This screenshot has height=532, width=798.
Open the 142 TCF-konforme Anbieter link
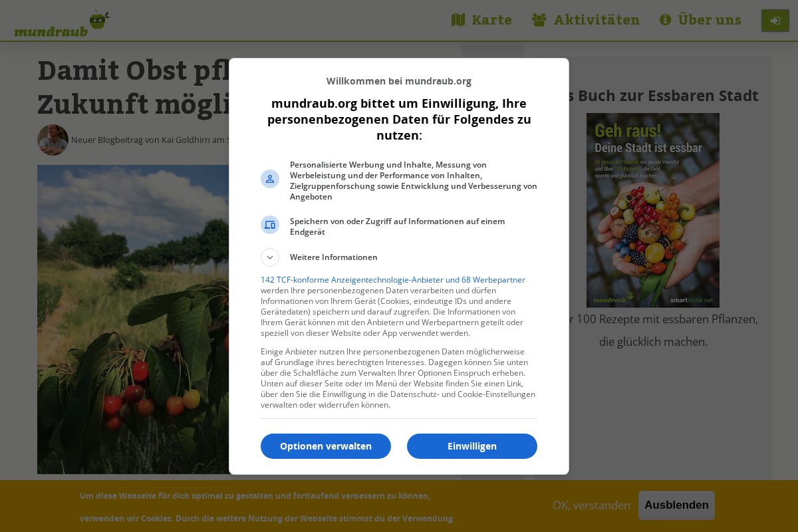click(x=393, y=280)
